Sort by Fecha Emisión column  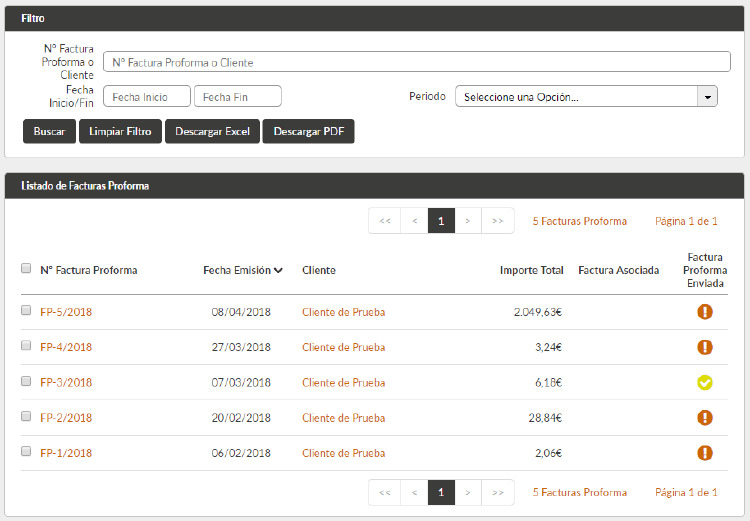242,270
